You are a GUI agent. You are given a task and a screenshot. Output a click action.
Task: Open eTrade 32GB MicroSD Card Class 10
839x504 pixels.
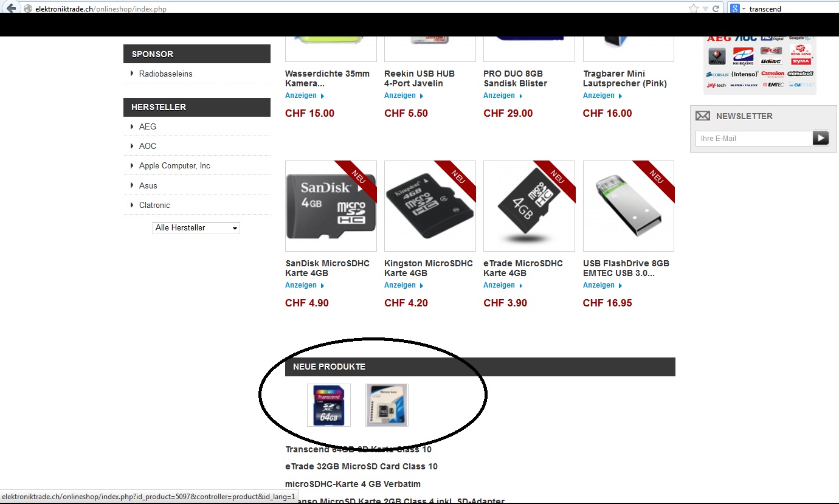[362, 466]
